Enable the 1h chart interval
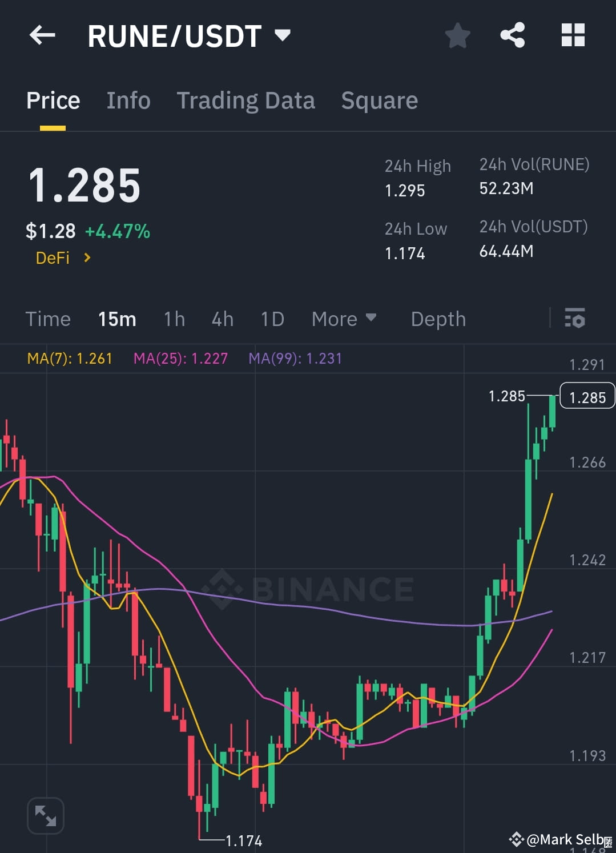The height and width of the screenshot is (853, 616). pyautogui.click(x=174, y=319)
